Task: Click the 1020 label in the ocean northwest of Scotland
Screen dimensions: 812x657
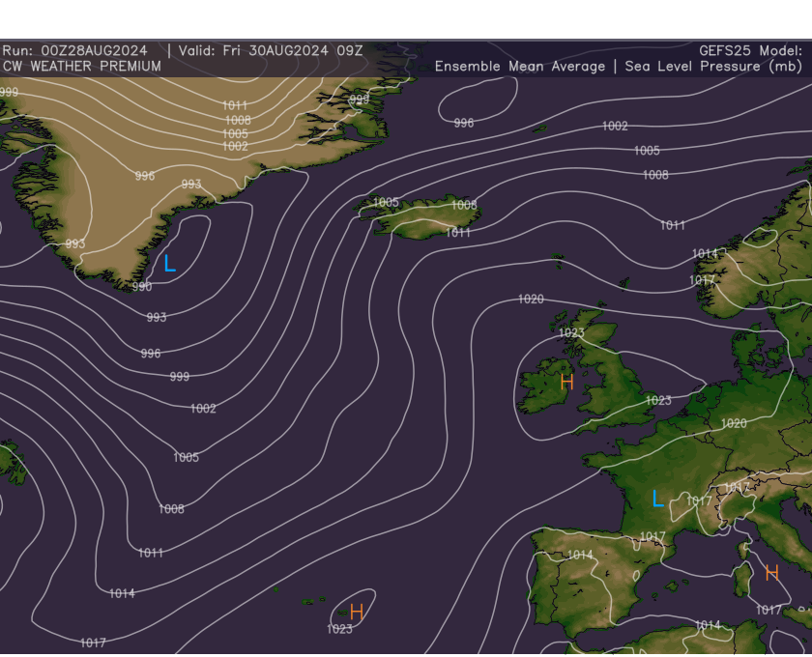Action: pos(532,299)
